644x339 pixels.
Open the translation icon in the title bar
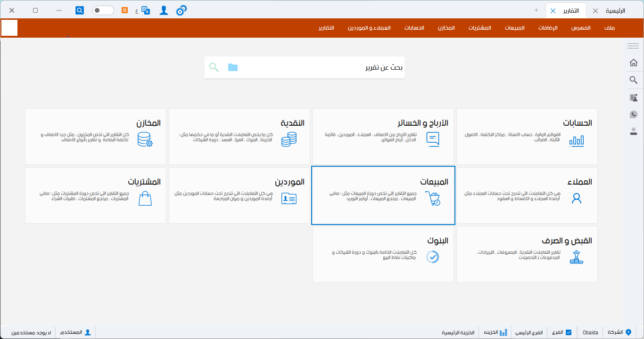(145, 10)
